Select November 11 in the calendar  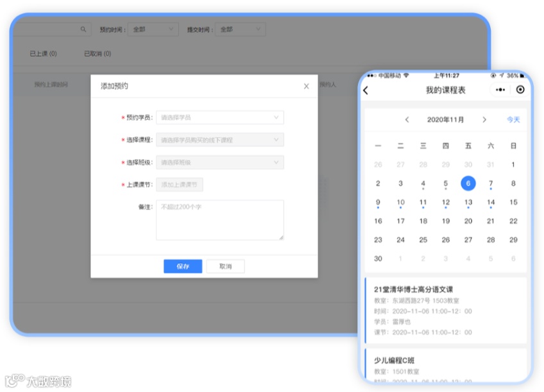click(x=423, y=202)
